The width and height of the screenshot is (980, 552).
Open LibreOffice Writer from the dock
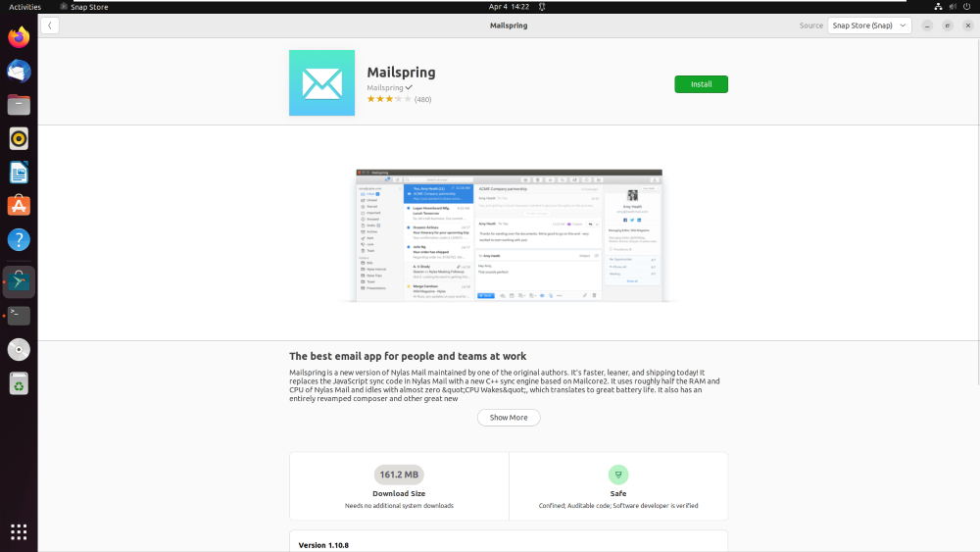19,173
